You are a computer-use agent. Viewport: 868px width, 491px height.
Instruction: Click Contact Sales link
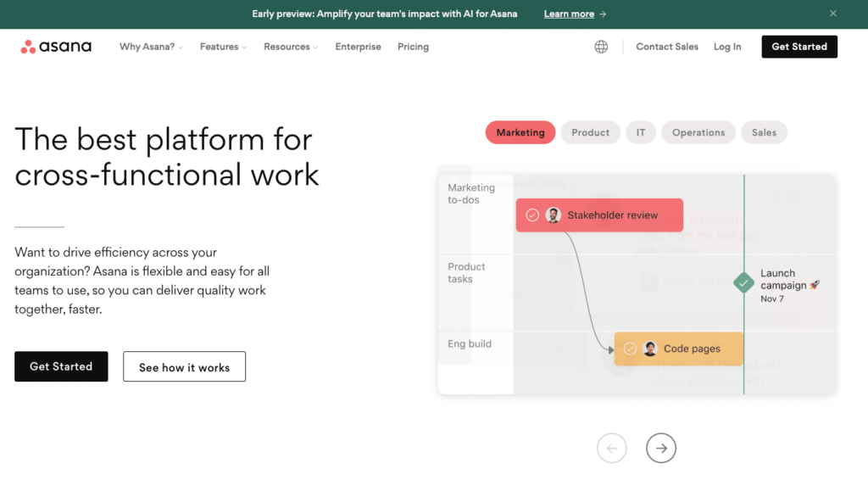point(667,47)
